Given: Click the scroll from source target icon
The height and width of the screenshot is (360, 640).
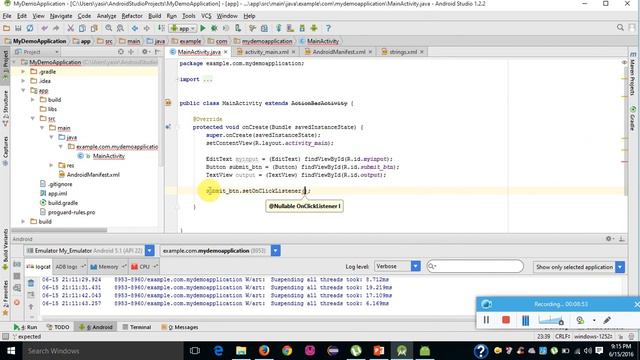Looking at the screenshot, I should tap(121, 52).
